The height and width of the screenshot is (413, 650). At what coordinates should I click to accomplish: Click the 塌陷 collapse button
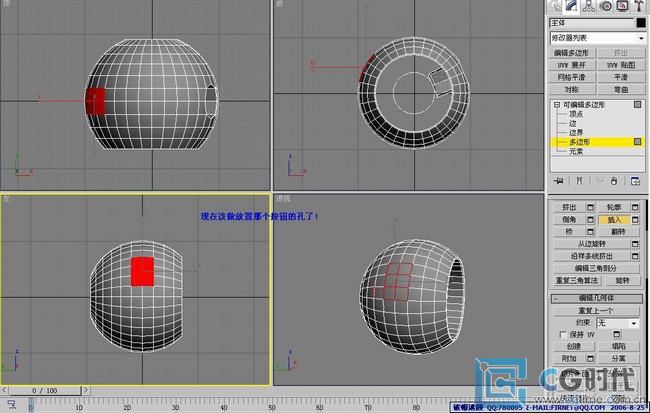[618, 346]
